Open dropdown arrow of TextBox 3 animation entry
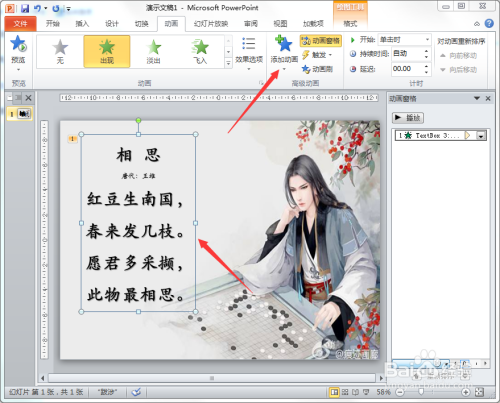The height and width of the screenshot is (403, 500). coord(481,136)
